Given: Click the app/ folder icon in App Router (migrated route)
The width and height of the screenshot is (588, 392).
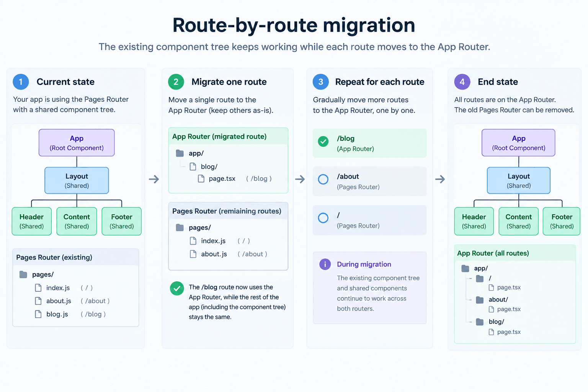Looking at the screenshot, I should (180, 153).
